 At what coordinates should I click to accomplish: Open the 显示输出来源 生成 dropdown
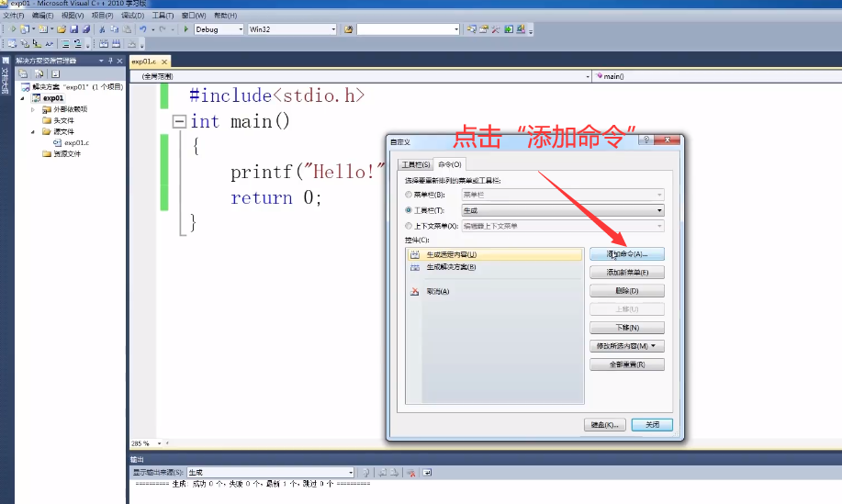click(x=351, y=473)
